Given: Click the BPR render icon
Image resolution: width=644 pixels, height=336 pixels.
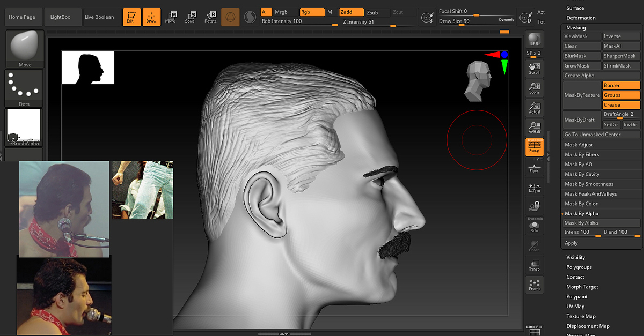Looking at the screenshot, I should click(x=534, y=39).
